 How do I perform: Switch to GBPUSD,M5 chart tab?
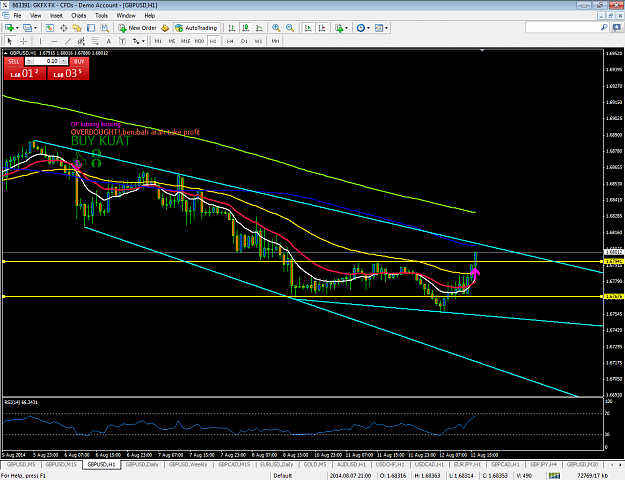(21, 464)
